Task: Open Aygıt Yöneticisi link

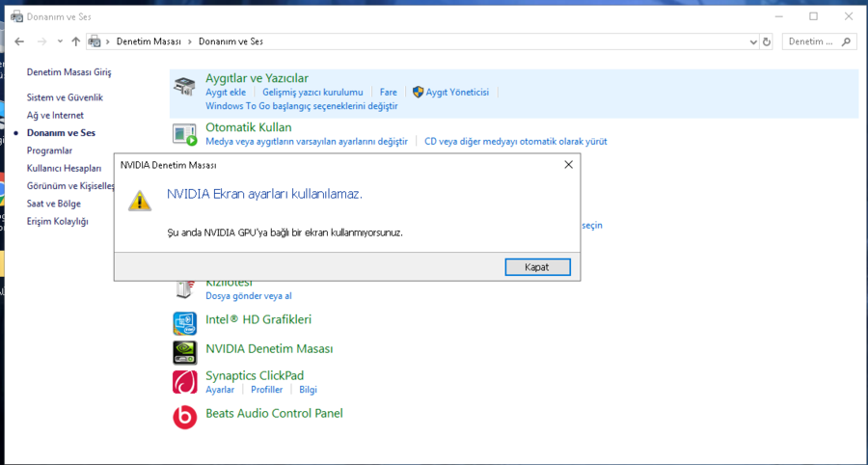Action: [x=457, y=93]
